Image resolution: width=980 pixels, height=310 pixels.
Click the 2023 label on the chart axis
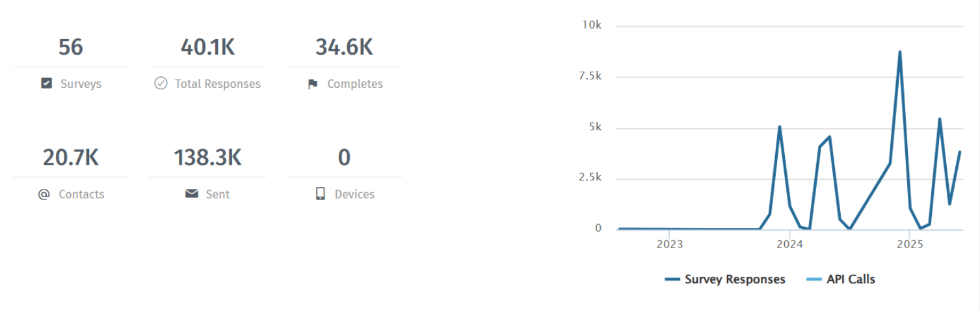pyautogui.click(x=669, y=244)
